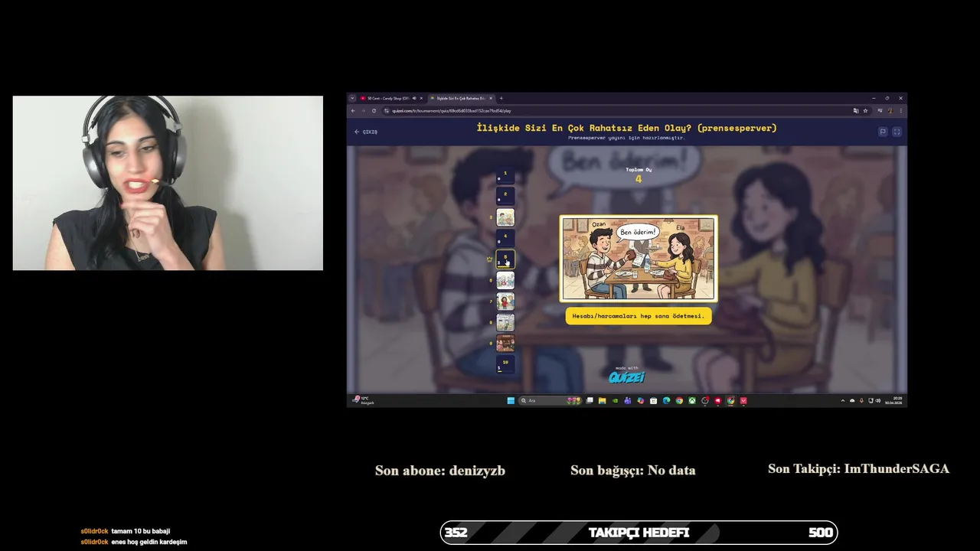This screenshot has width=980, height=551.
Task: Open the rank 6 image thumbnail
Action: point(505,280)
